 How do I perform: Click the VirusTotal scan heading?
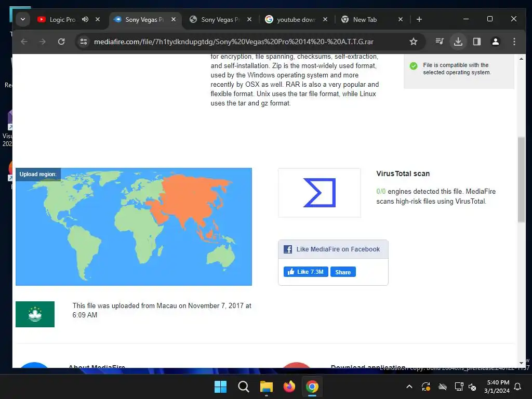pos(403,174)
